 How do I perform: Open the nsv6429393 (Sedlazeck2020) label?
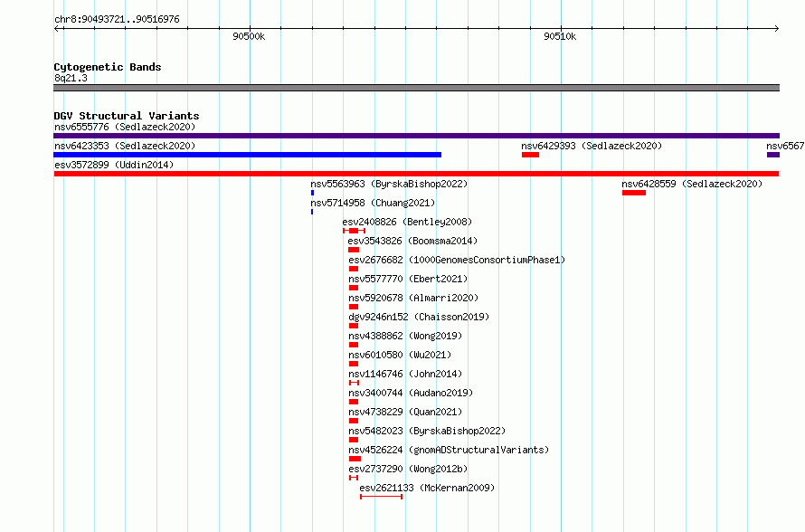click(592, 146)
